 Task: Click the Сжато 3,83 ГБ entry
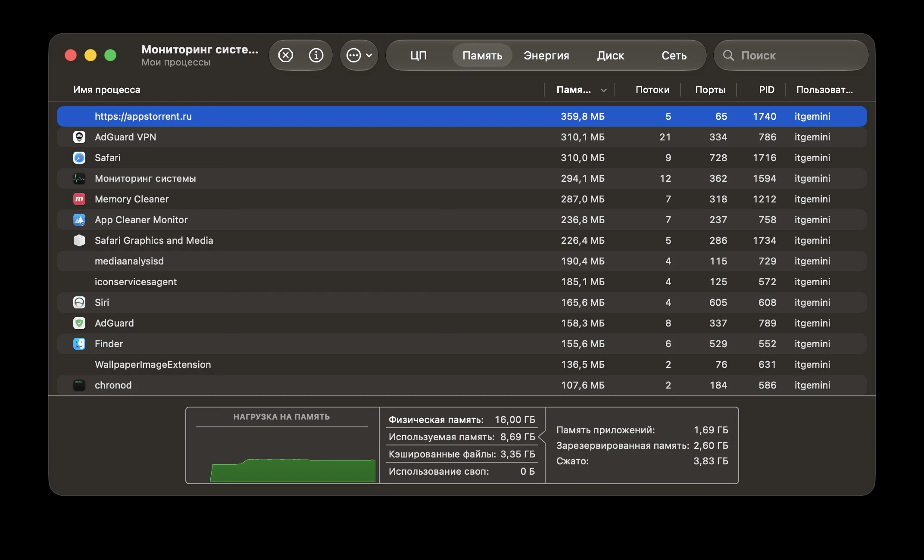(x=642, y=461)
